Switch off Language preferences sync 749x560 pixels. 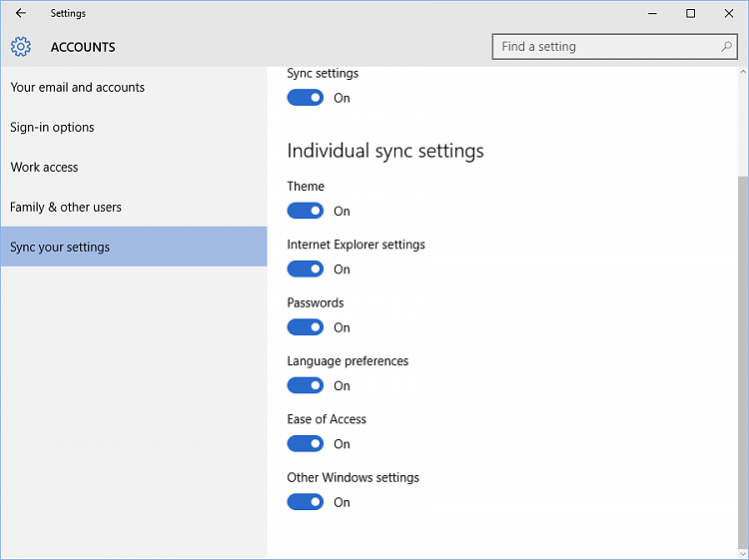pos(306,385)
